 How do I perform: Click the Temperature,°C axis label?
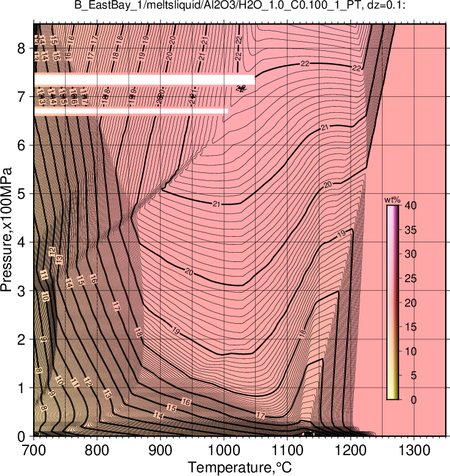pyautogui.click(x=240, y=467)
